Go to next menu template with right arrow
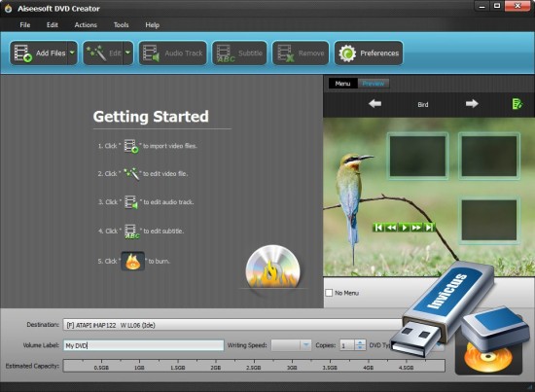 pos(472,103)
